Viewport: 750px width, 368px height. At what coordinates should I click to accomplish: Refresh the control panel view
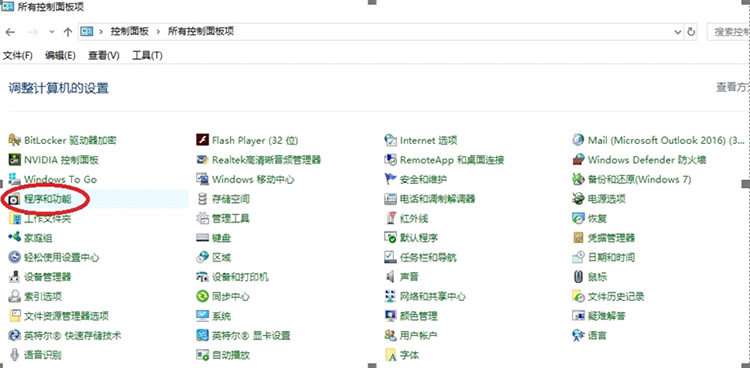coord(691,32)
